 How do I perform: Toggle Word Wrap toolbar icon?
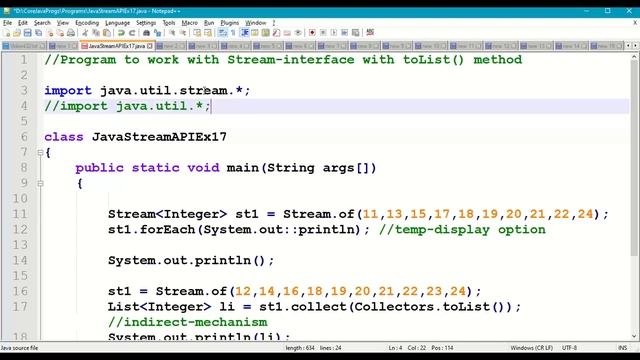pyautogui.click(x=222, y=33)
